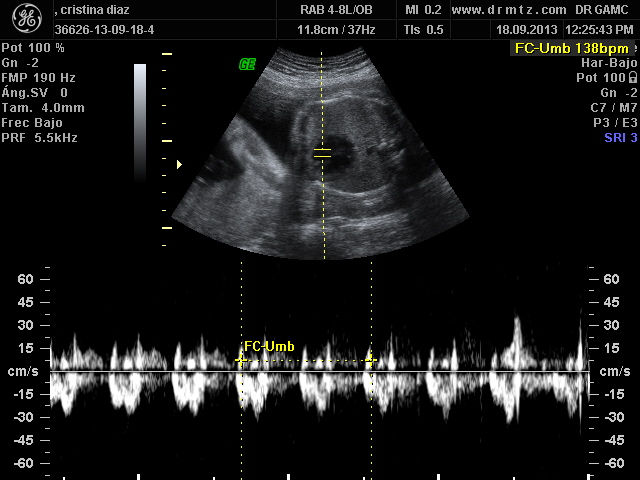
Task: Click the focal zone arrow marker
Action: [x=179, y=164]
